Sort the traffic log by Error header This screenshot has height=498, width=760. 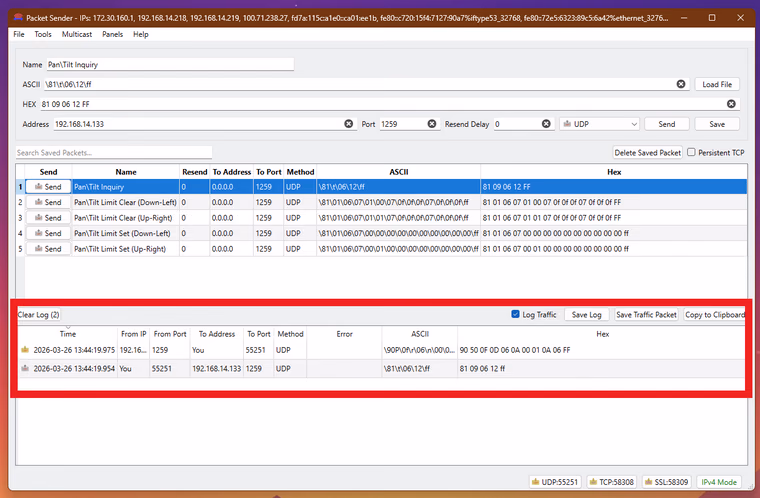tap(344, 334)
